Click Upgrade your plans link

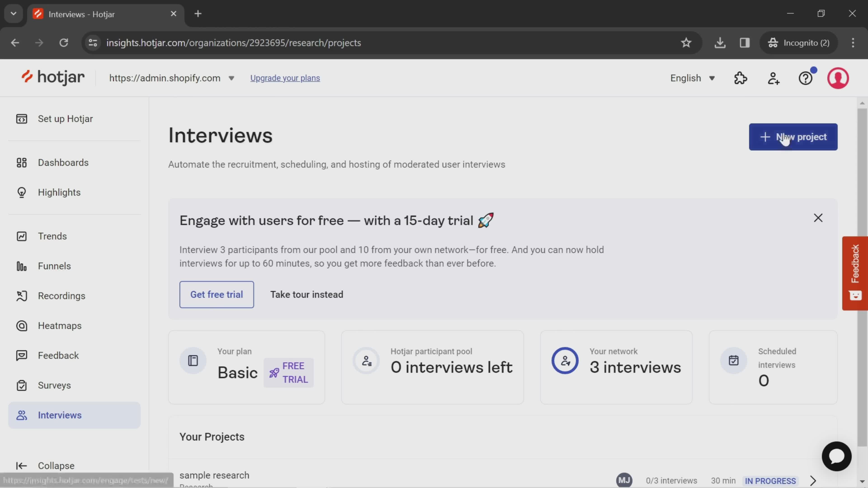point(285,78)
